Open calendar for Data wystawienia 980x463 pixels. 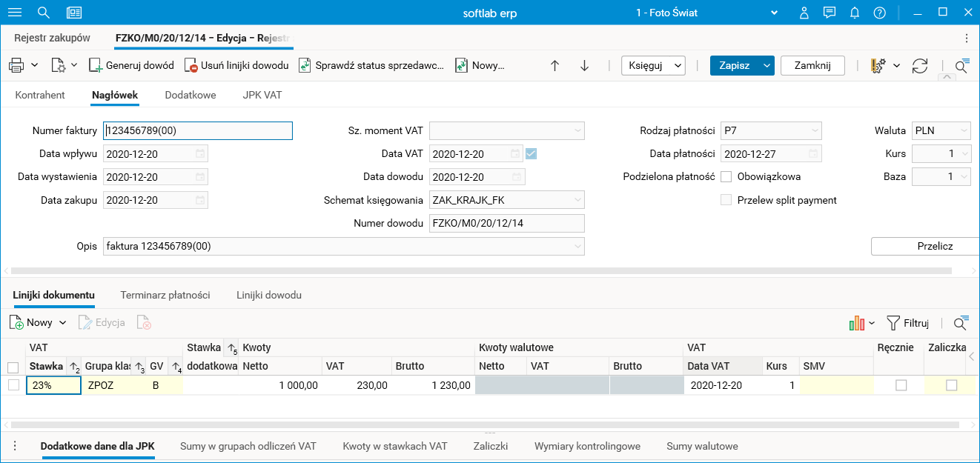coord(200,177)
